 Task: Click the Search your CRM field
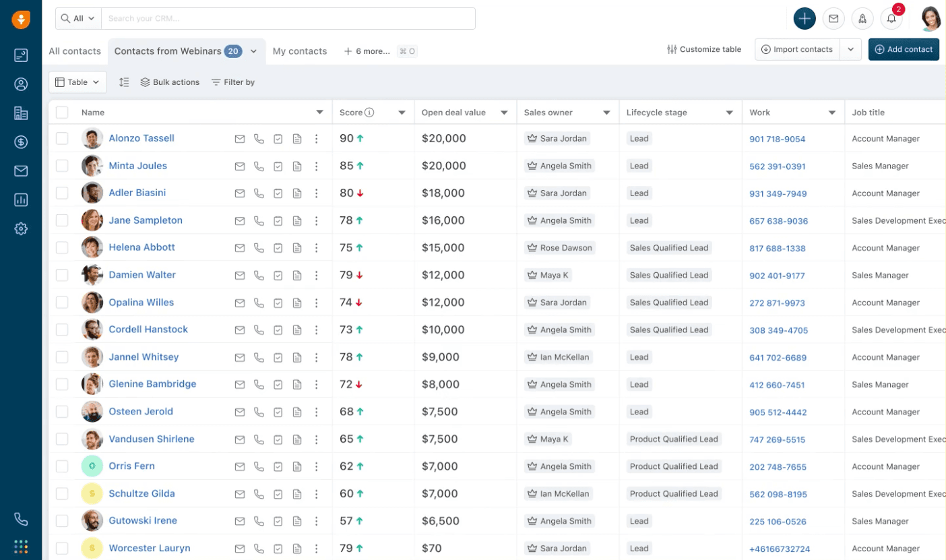coord(288,19)
